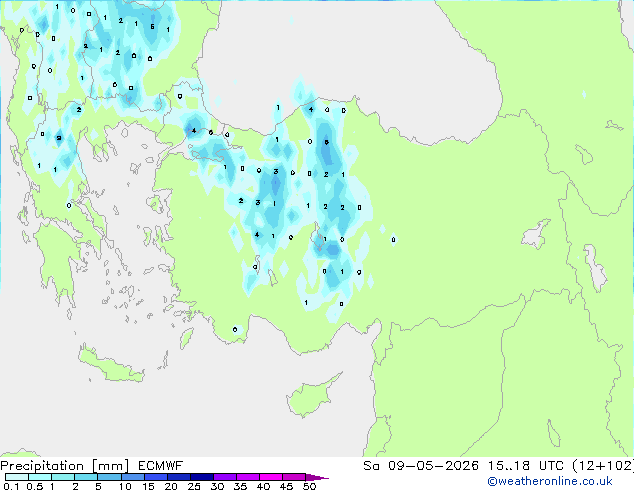Select the 20–25 mm legend swatch
The width and height of the screenshot is (634, 490).
[x=179, y=477]
